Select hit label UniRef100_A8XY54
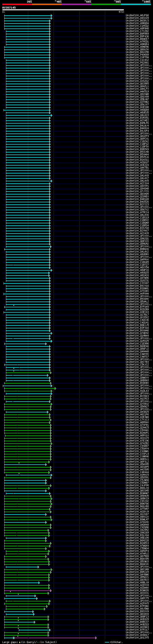Viewport: 153px width, 644px height. coord(137,268)
